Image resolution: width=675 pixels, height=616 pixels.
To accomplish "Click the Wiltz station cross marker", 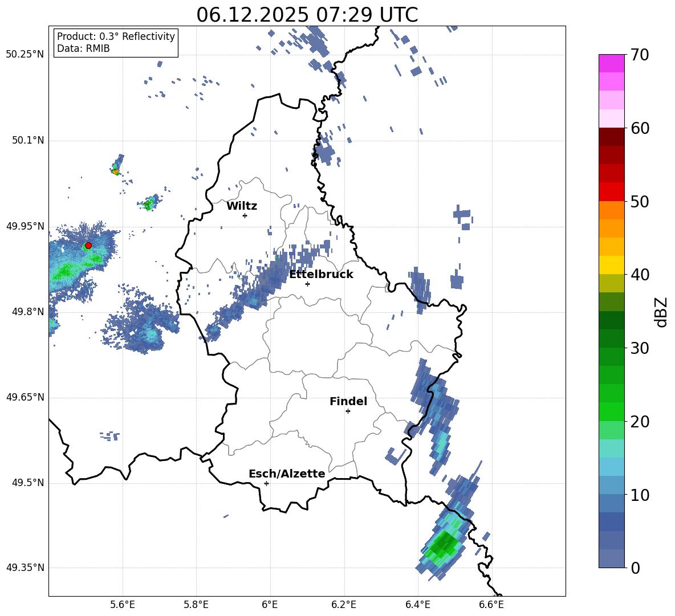I will [245, 215].
